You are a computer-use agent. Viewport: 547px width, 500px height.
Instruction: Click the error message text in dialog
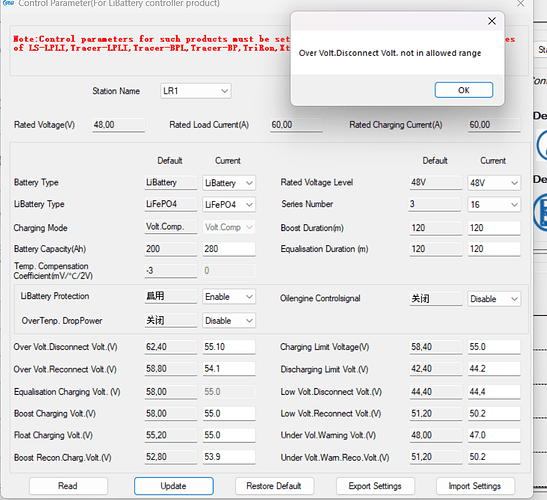point(390,53)
